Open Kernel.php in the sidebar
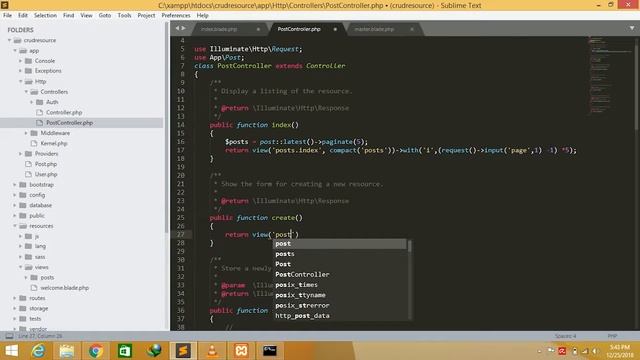Viewport: 640px width, 360px height. 53,143
